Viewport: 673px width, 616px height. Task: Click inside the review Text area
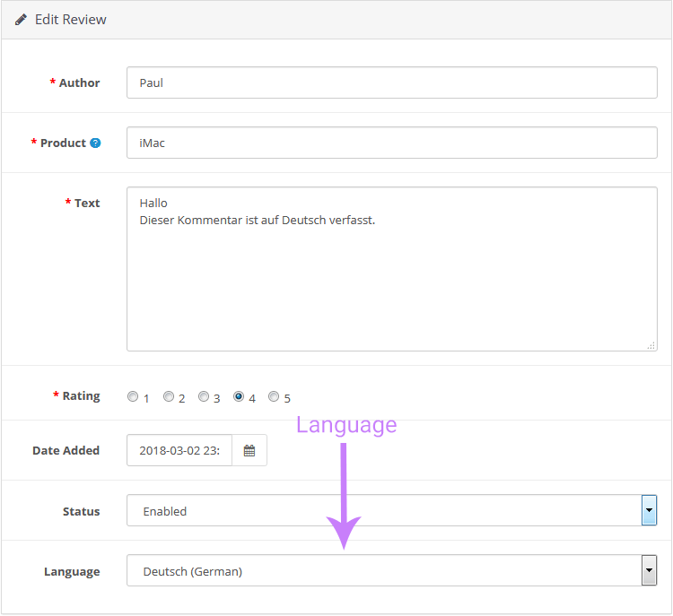(392, 269)
